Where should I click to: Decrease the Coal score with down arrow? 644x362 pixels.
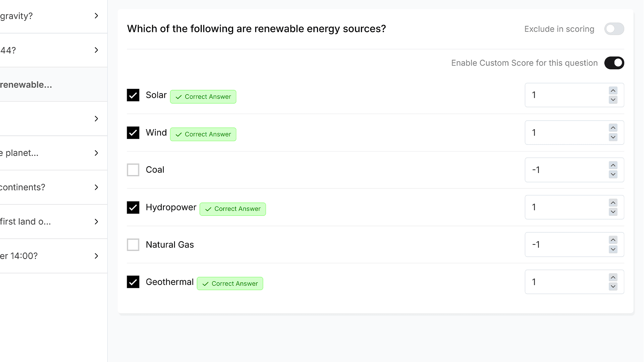(x=613, y=174)
